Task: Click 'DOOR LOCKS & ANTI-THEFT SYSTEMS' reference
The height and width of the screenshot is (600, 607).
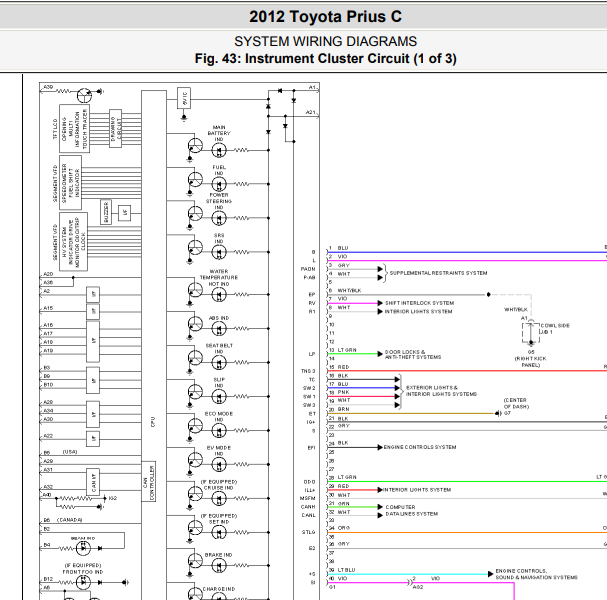Action: (413, 355)
